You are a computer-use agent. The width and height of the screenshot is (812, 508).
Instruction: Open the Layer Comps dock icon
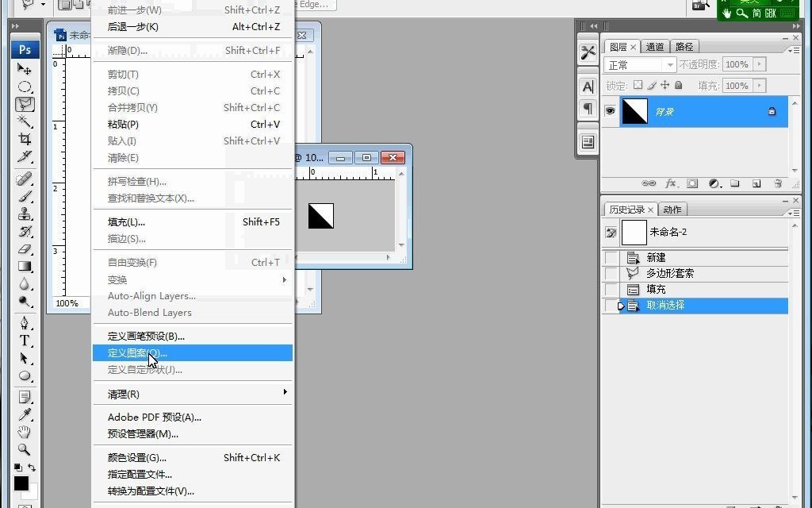(588, 142)
